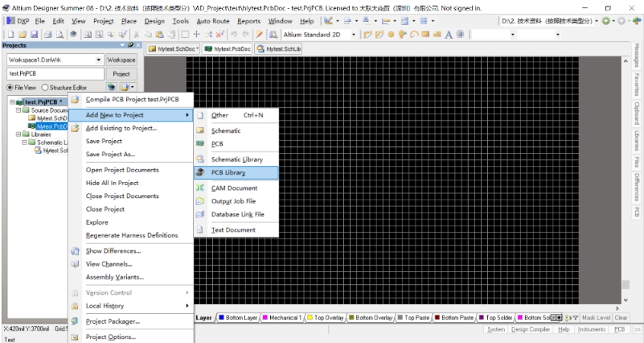644x343 pixels.
Task: Click the green Back navigation icon
Action: [605, 21]
